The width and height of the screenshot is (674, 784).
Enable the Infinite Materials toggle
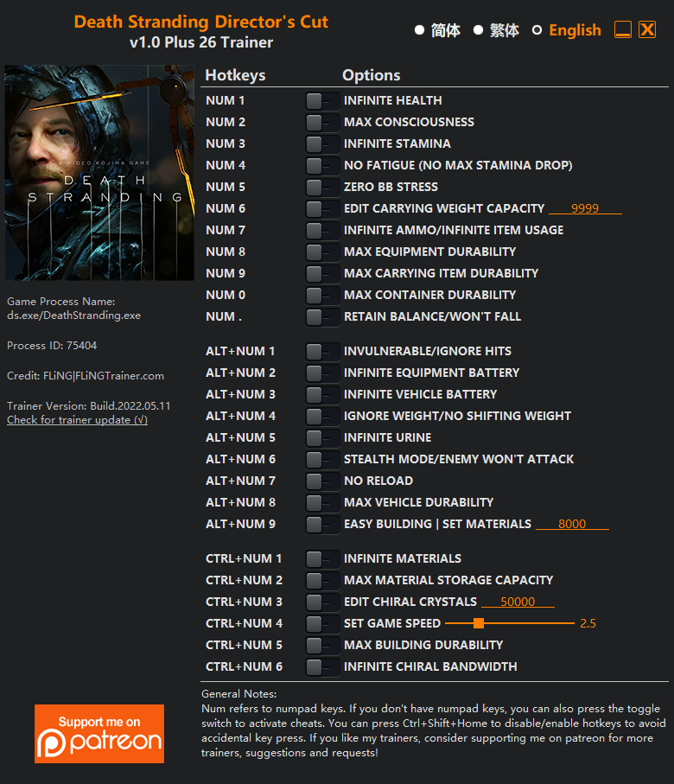(322, 559)
